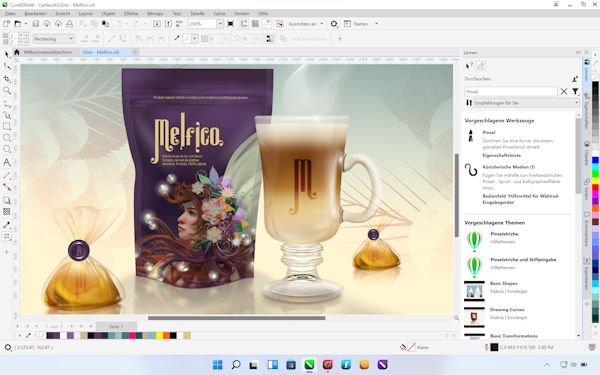The height and width of the screenshot is (375, 600).
Task: Choose the Crop tool in toolbox
Action: [x=7, y=78]
